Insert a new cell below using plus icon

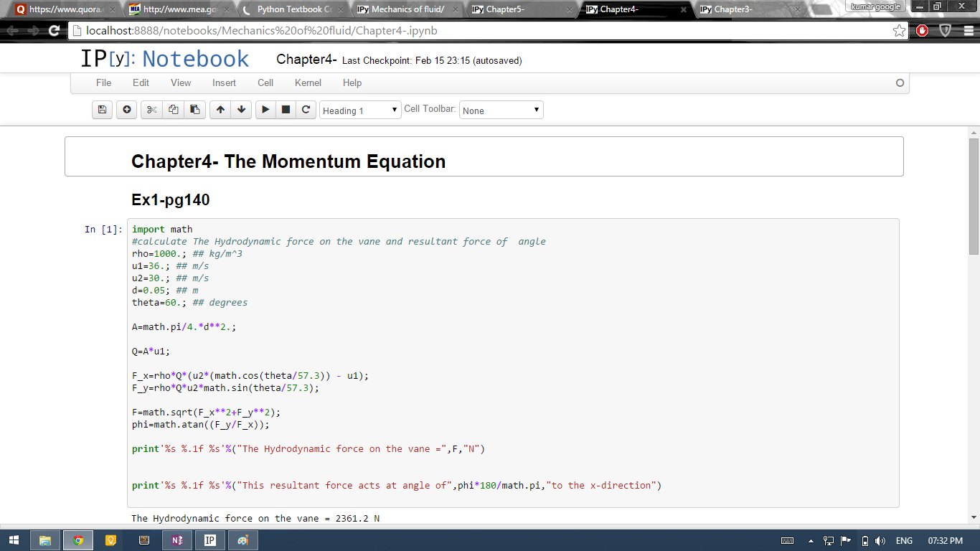coord(126,110)
